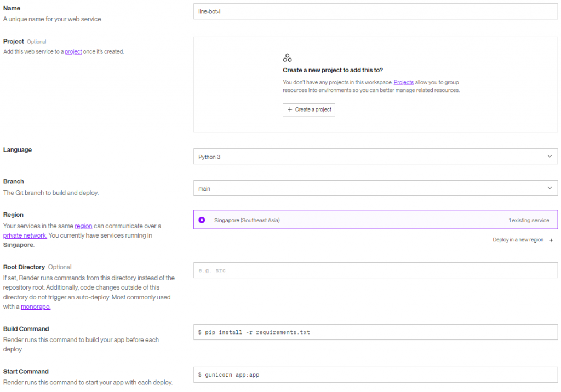Click Deploy in a new region

pos(518,240)
